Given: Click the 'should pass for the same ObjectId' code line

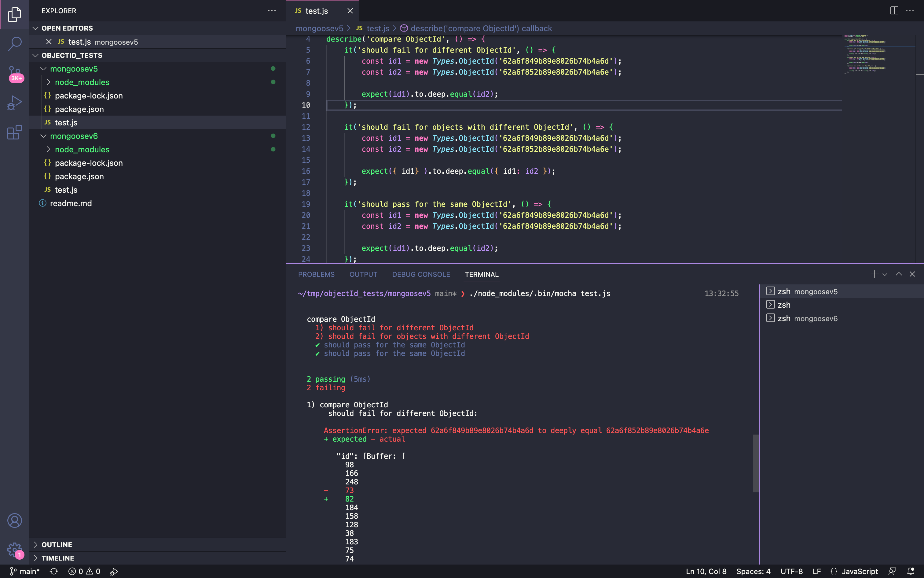Looking at the screenshot, I should (x=448, y=204).
